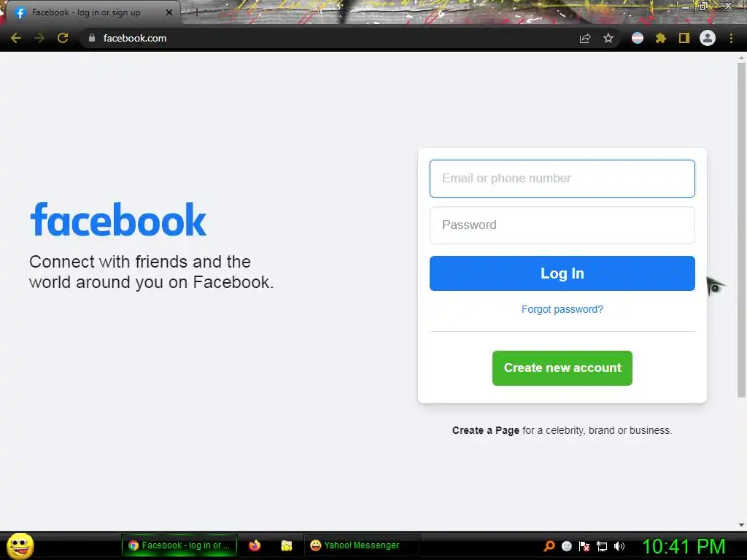
Task: Focus the Email or phone number field
Action: click(x=562, y=179)
